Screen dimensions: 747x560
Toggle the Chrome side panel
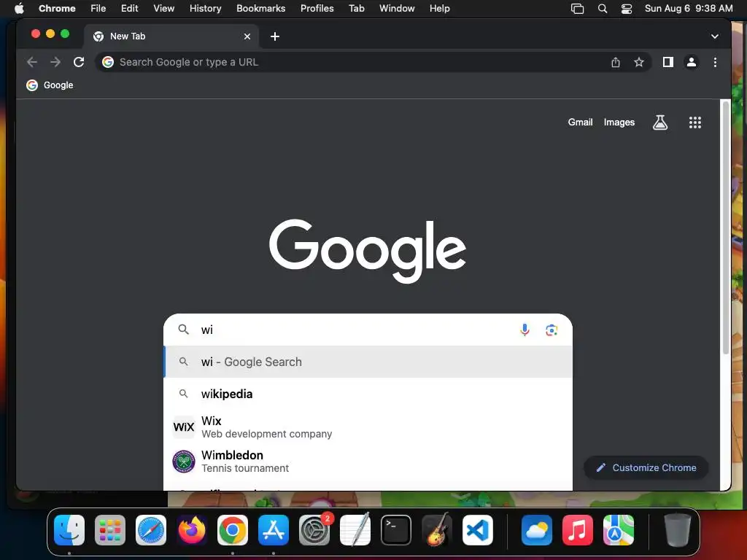668,62
